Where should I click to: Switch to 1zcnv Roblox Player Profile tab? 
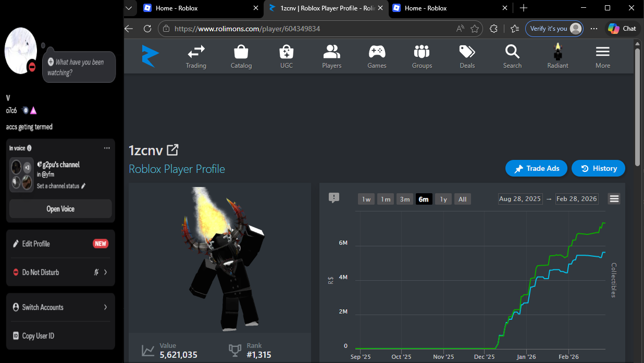(x=326, y=8)
